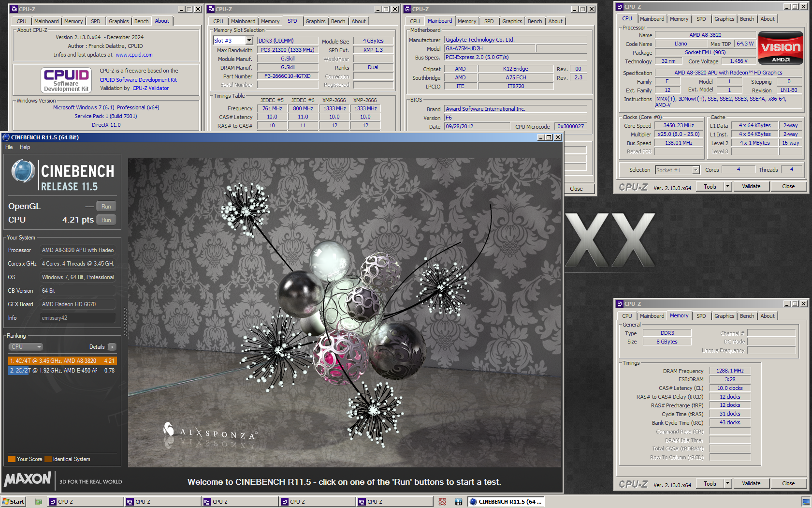Open the Slot #3 memory slot dropdown
The height and width of the screenshot is (508, 812).
click(249, 41)
